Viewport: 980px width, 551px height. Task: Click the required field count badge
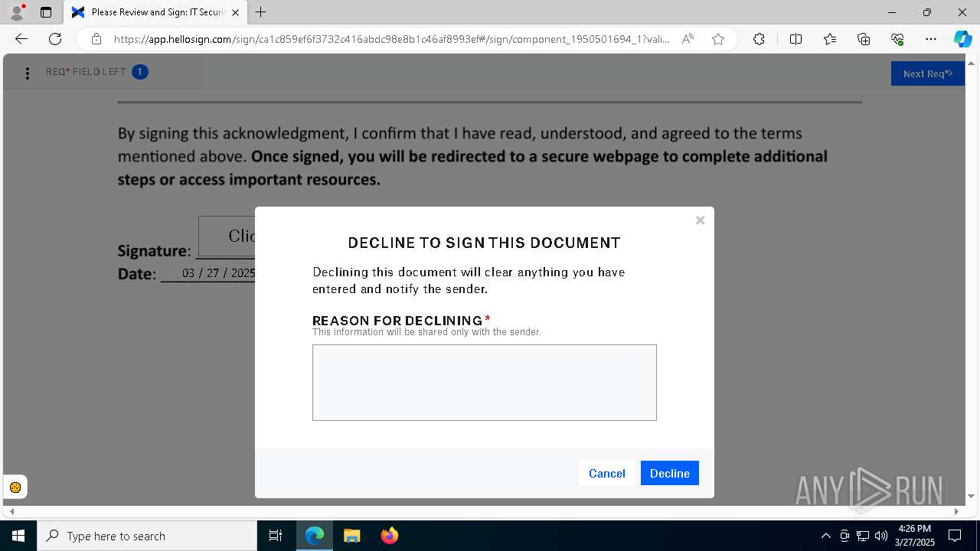click(140, 72)
